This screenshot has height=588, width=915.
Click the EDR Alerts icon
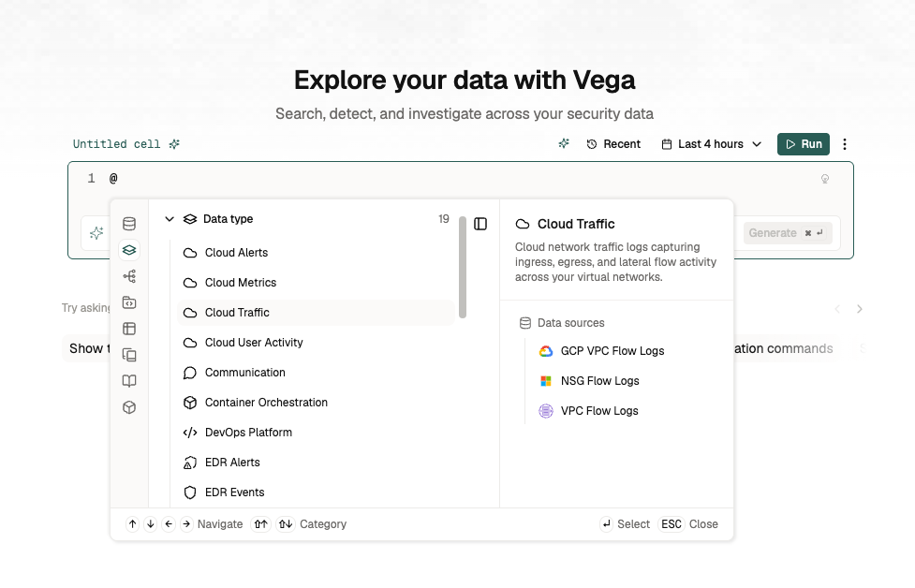[x=190, y=463]
